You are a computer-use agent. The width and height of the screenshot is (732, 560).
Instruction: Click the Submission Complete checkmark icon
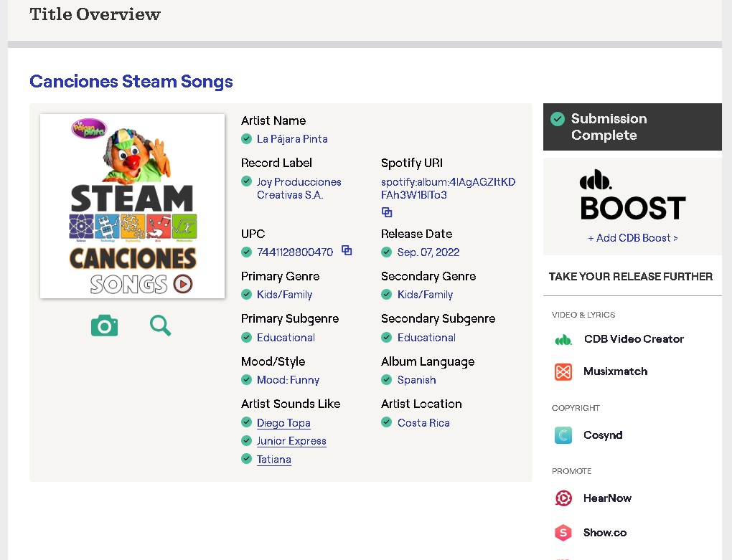558,119
